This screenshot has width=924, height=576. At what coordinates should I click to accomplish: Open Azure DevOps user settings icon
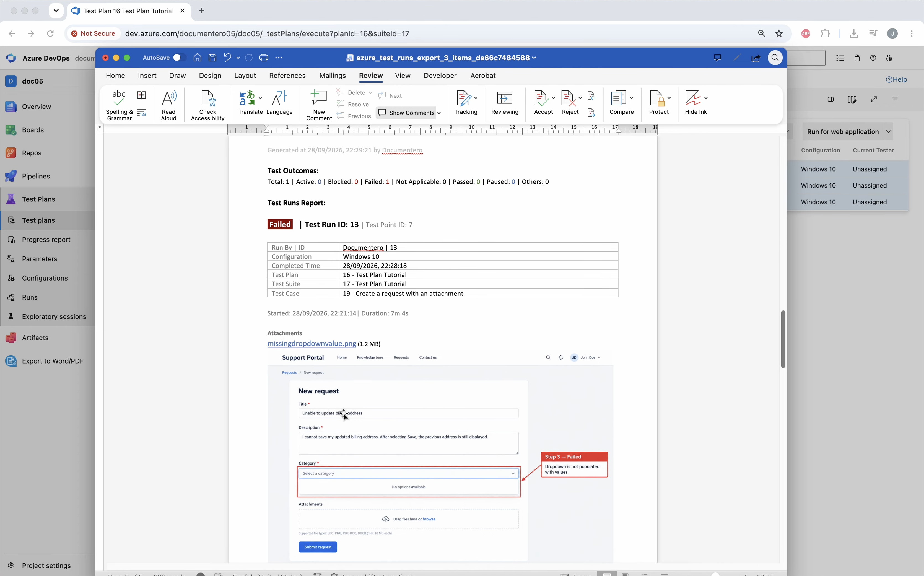(x=889, y=58)
